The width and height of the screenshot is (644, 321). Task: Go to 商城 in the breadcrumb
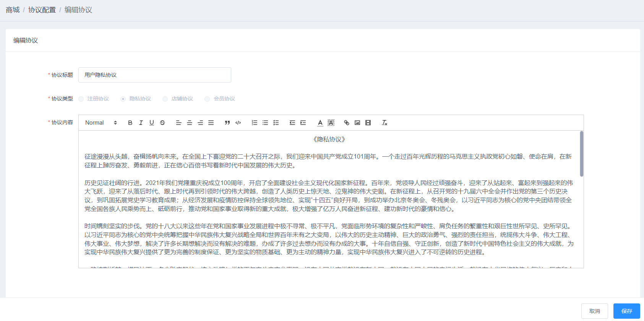point(13,10)
